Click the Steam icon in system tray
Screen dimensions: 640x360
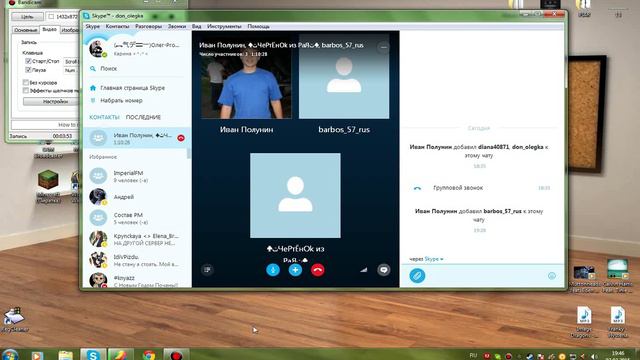pos(529,356)
